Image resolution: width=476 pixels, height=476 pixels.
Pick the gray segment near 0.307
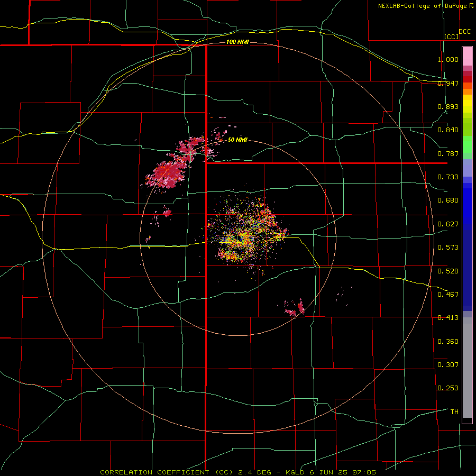coord(467,368)
